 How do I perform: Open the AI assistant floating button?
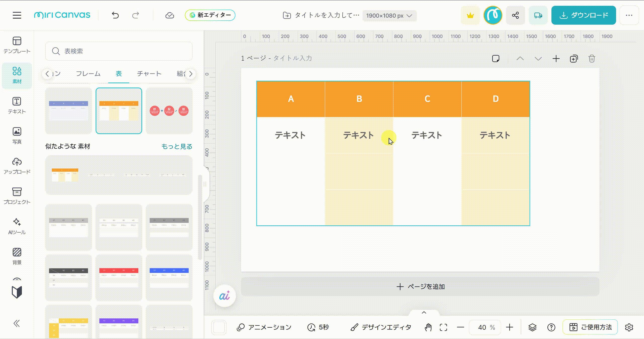(224, 296)
